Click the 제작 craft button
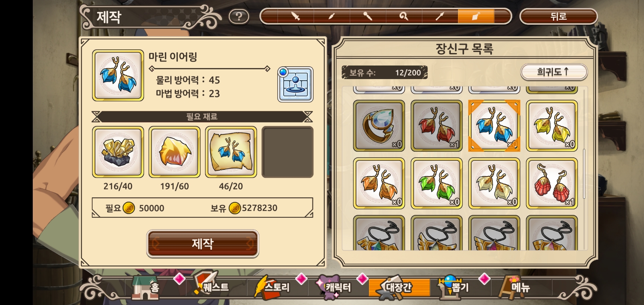The height and width of the screenshot is (305, 644). click(x=203, y=244)
